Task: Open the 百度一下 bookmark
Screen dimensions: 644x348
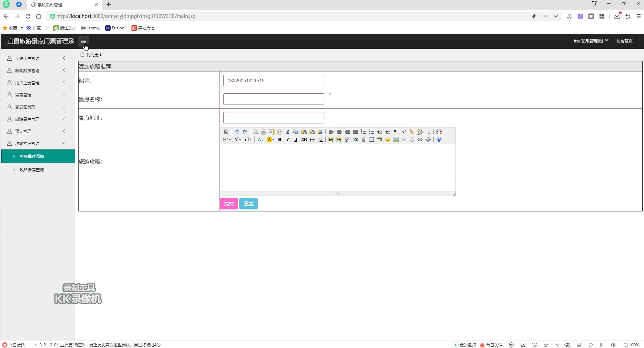Action: tap(37, 28)
